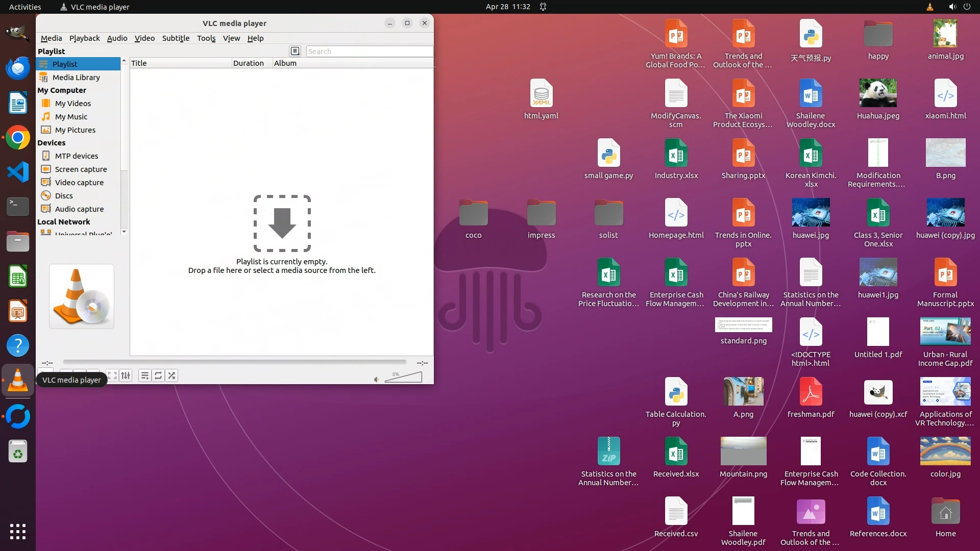This screenshot has height=551, width=980.
Task: Select Media Library in sidebar
Action: coord(76,78)
